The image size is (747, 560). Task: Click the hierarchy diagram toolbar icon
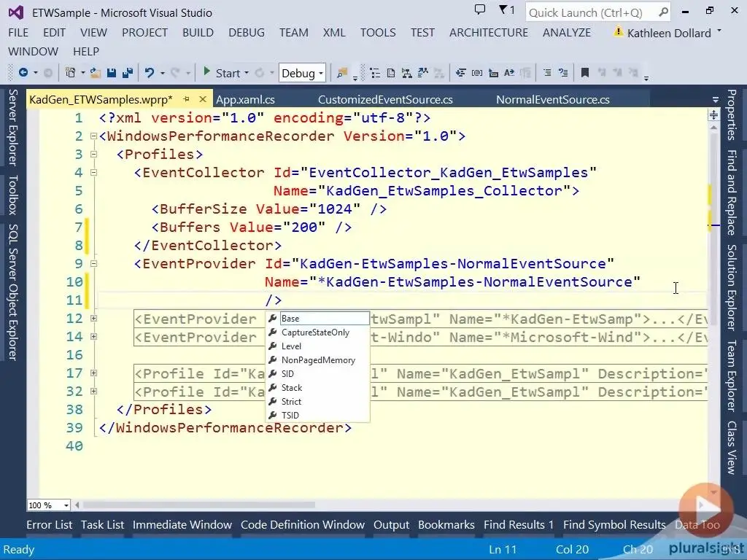click(406, 73)
